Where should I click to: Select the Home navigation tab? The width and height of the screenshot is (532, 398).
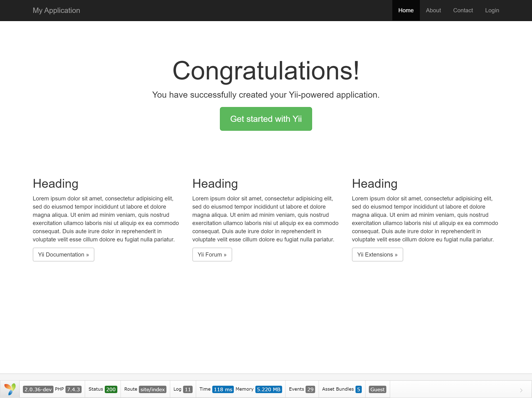click(406, 10)
